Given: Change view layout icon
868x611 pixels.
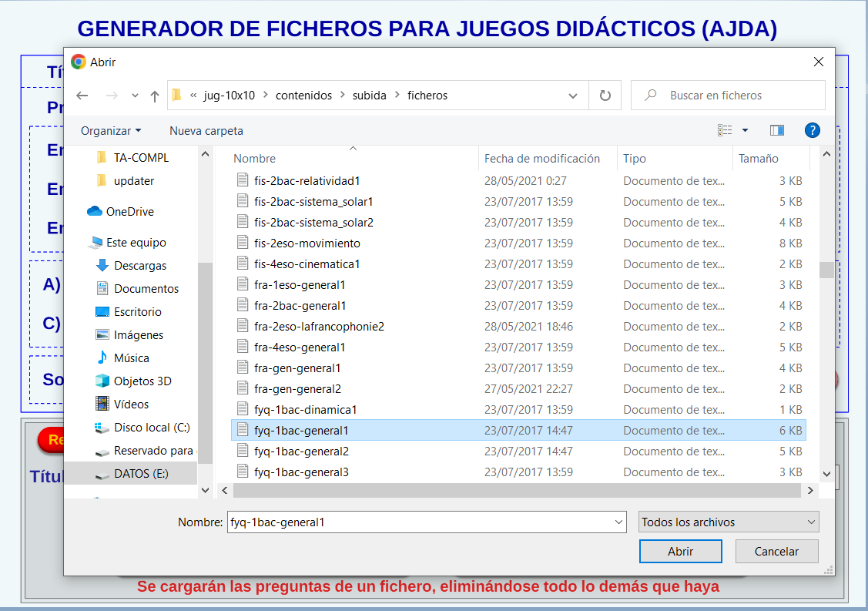Looking at the screenshot, I should click(x=725, y=130).
